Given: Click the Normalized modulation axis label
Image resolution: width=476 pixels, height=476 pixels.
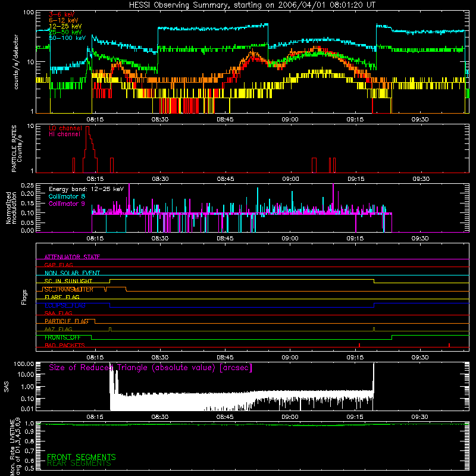Looking at the screenshot, I should [11, 208].
